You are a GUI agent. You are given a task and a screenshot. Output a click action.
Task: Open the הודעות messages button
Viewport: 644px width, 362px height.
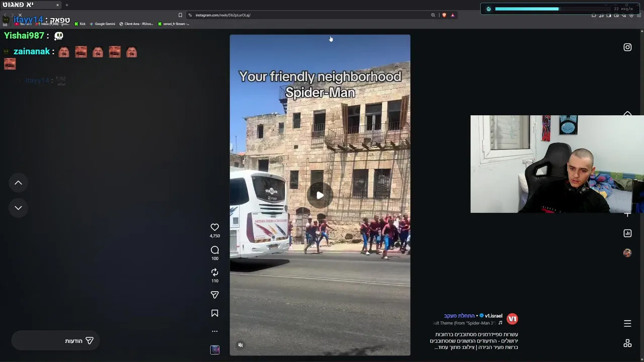[x=55, y=341]
